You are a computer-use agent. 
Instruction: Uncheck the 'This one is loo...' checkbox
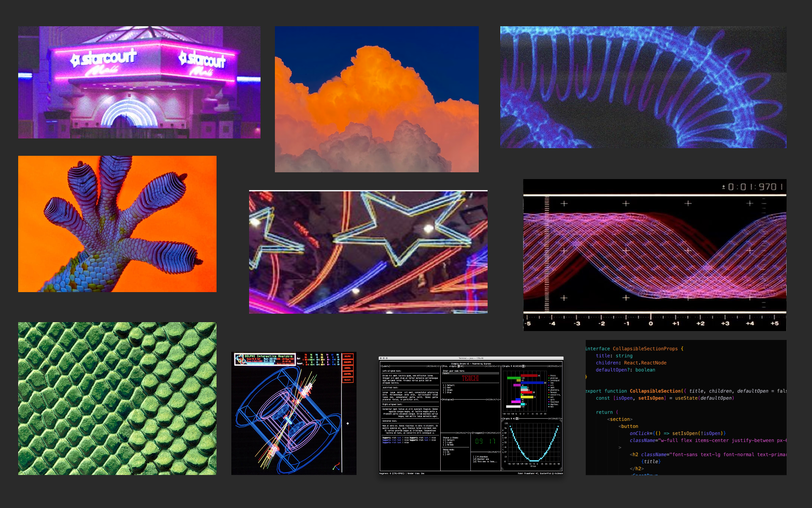pyautogui.click(x=475, y=461)
